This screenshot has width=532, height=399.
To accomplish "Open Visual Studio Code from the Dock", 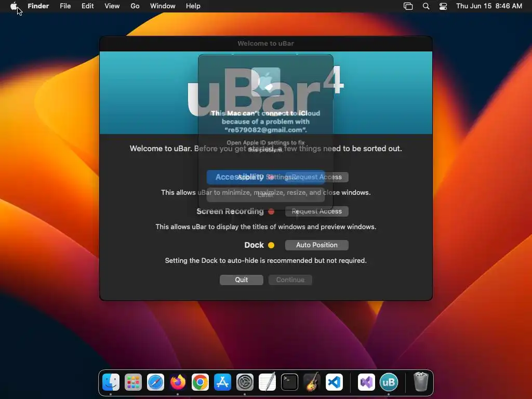I will point(334,382).
